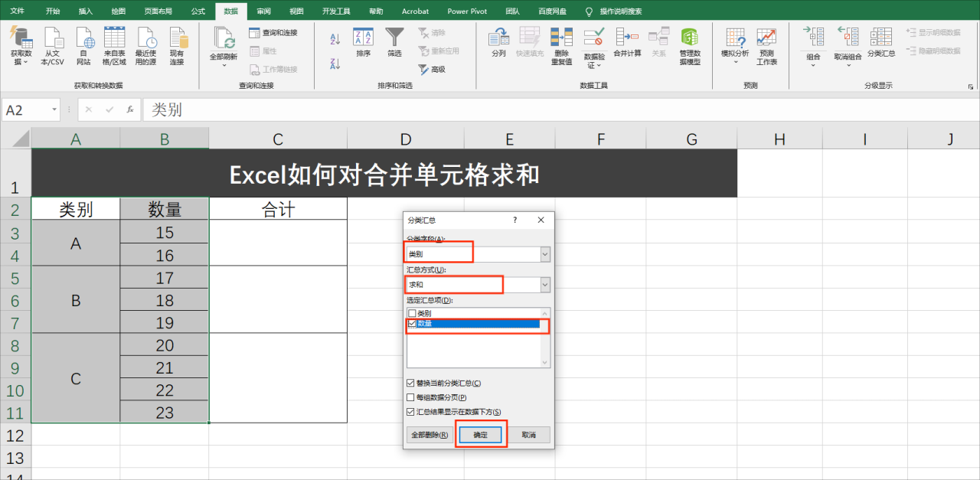Click the 全部删除 Remove All button

(430, 435)
